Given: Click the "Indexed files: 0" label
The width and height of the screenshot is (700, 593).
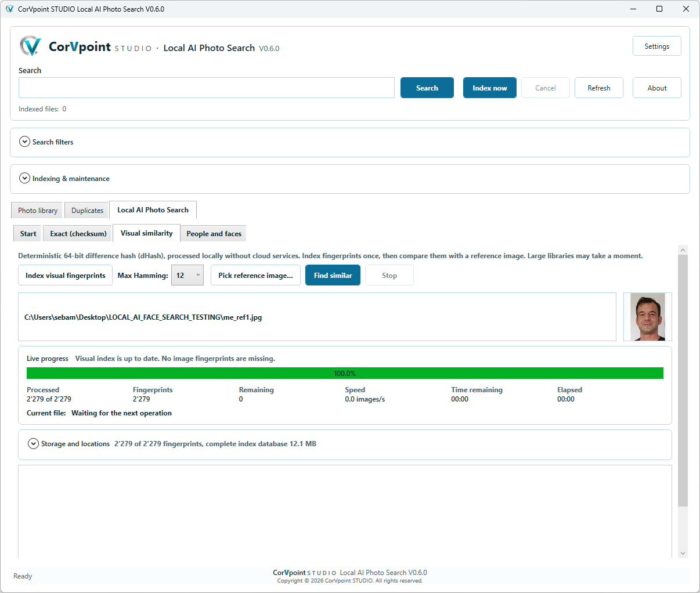Looking at the screenshot, I should pyautogui.click(x=42, y=109).
